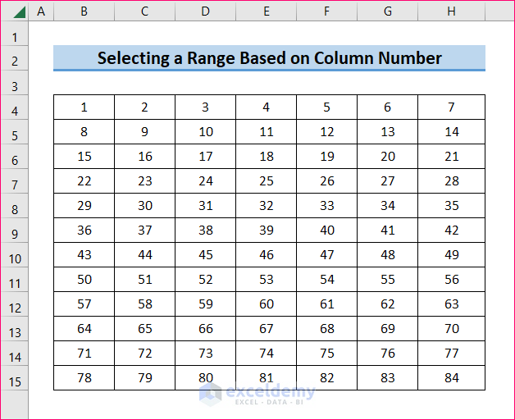This screenshot has width=515, height=420.
Task: Click row 2 header
Action: pos(14,62)
